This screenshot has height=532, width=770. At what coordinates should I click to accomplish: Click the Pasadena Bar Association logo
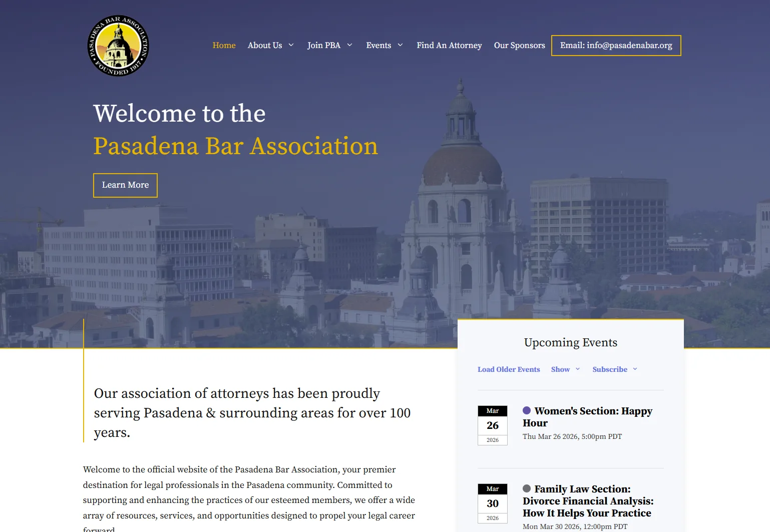coord(118,46)
